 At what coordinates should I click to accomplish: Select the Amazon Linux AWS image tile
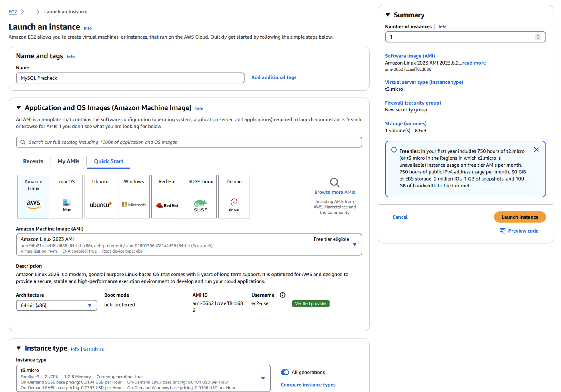click(x=33, y=197)
